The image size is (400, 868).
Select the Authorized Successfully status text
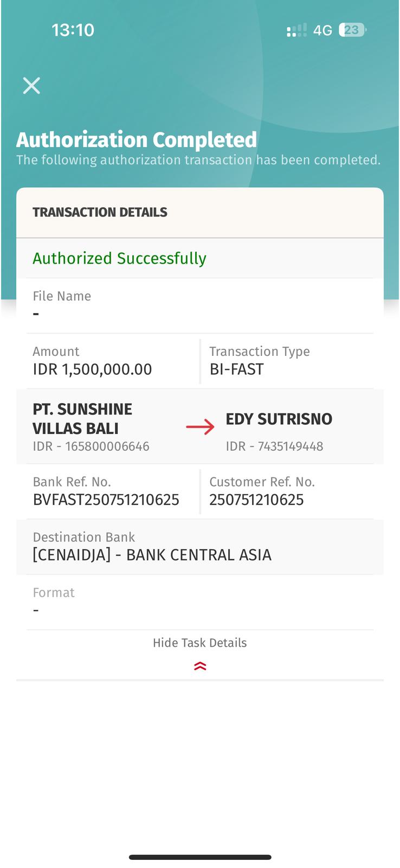click(x=119, y=258)
